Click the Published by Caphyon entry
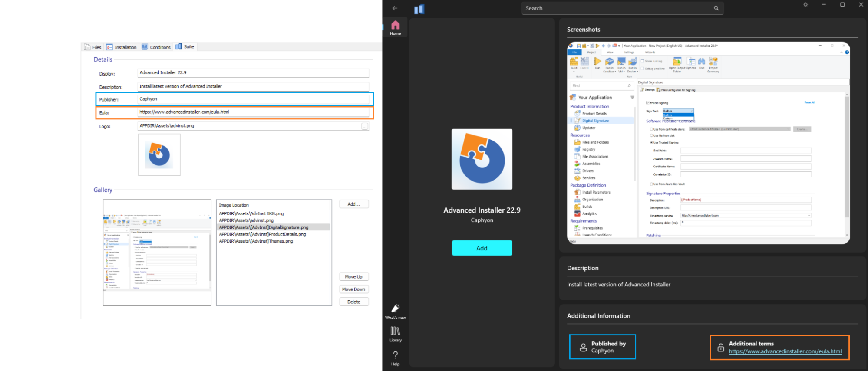868x371 pixels. 602,347
